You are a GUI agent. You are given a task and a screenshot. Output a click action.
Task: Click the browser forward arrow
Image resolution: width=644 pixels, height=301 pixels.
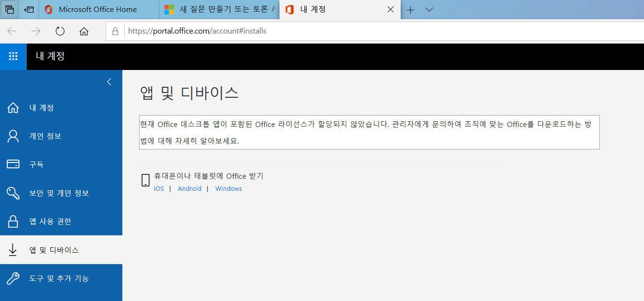(x=36, y=31)
